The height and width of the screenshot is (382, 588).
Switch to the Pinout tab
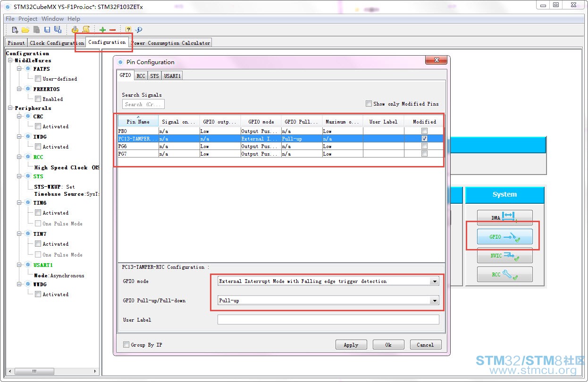(16, 43)
